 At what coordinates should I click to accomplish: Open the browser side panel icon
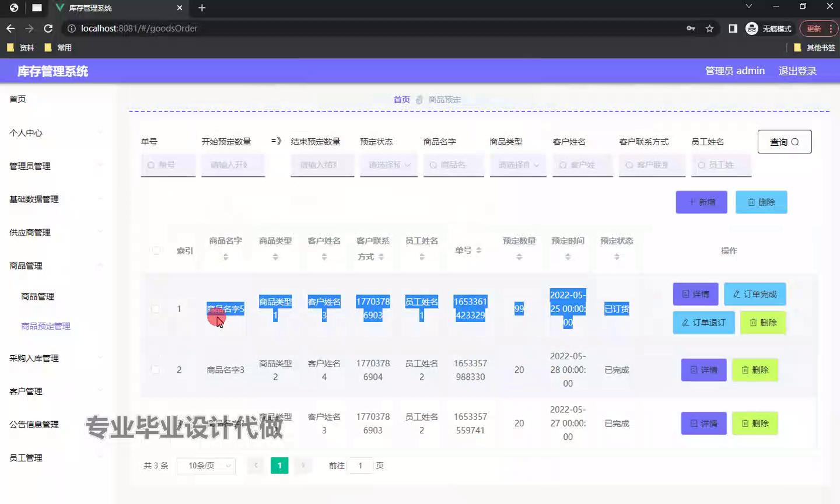tap(733, 29)
